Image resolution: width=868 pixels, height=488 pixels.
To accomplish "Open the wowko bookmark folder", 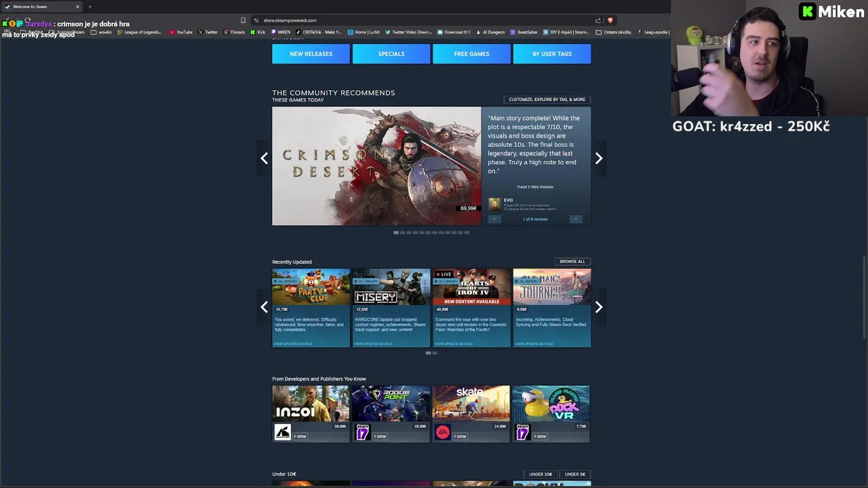I will pos(101,32).
